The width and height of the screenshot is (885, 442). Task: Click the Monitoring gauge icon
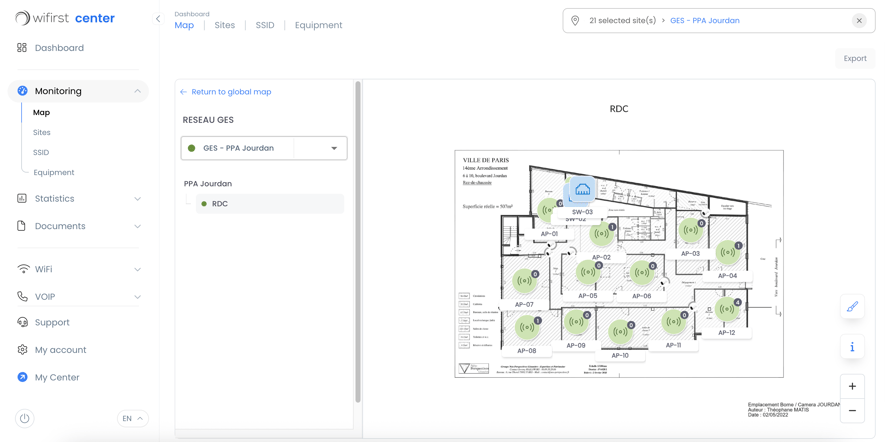point(23,91)
